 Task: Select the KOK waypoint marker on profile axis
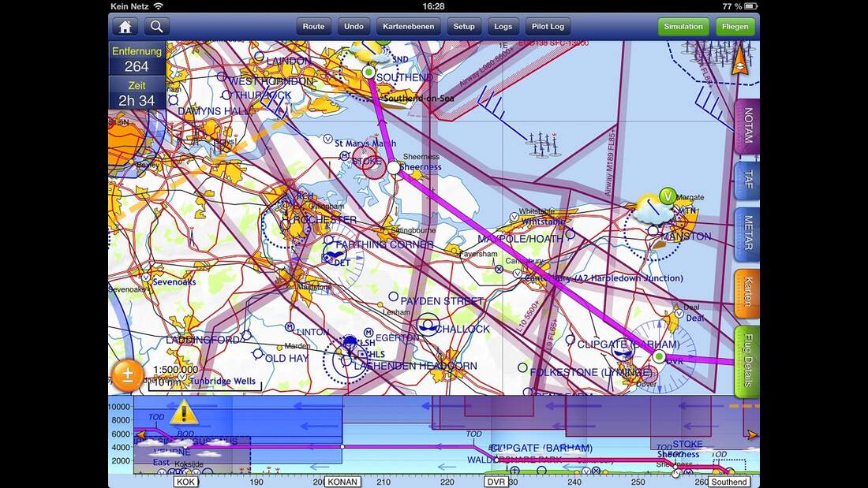coord(186,481)
